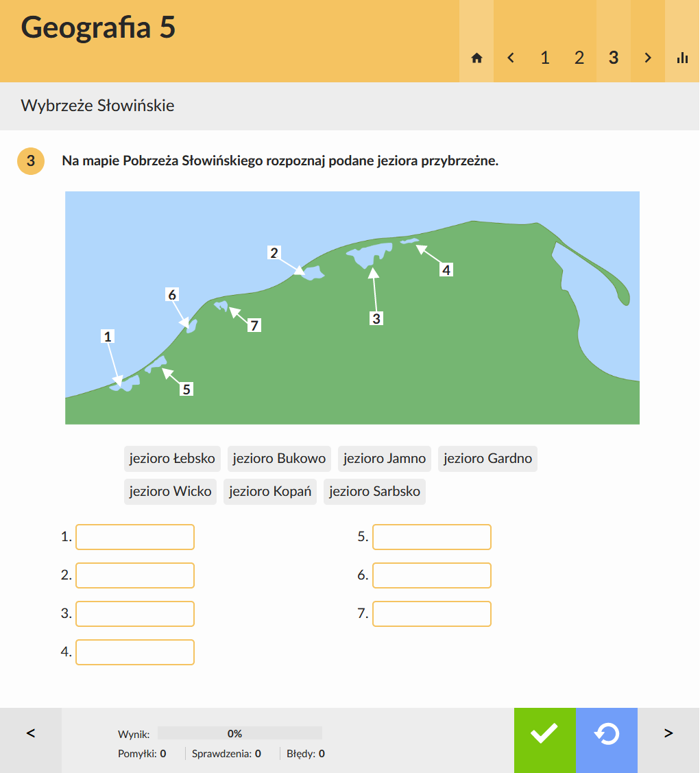Open the statistics bar chart icon

(x=682, y=58)
